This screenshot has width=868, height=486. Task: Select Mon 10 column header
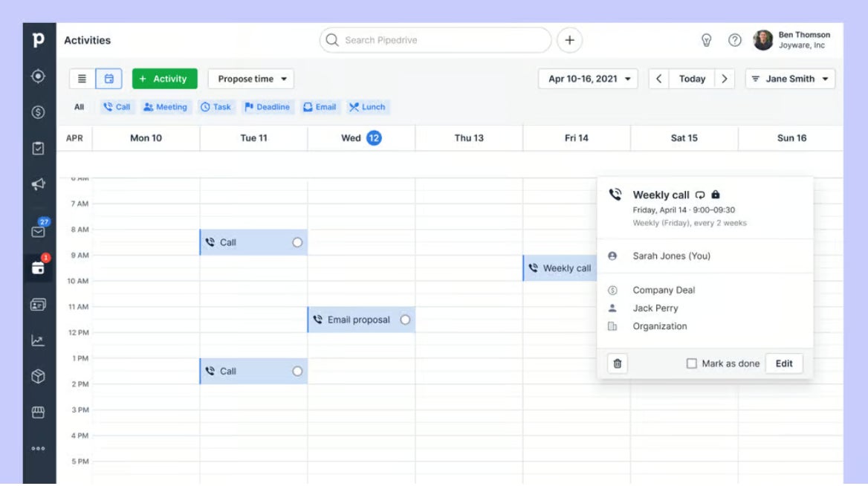click(x=146, y=137)
